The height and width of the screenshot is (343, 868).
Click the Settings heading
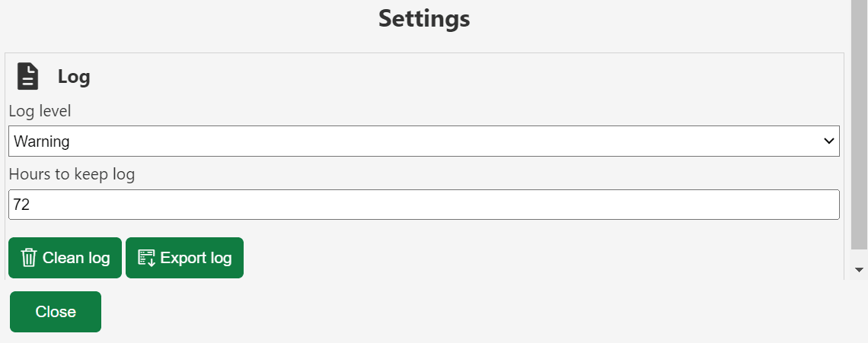point(424,18)
